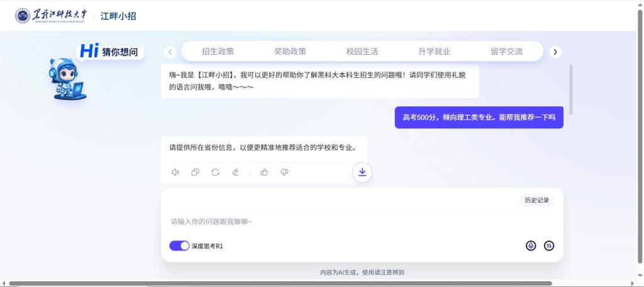Click the round download arrow button
The width and height of the screenshot is (644, 287).
click(362, 172)
